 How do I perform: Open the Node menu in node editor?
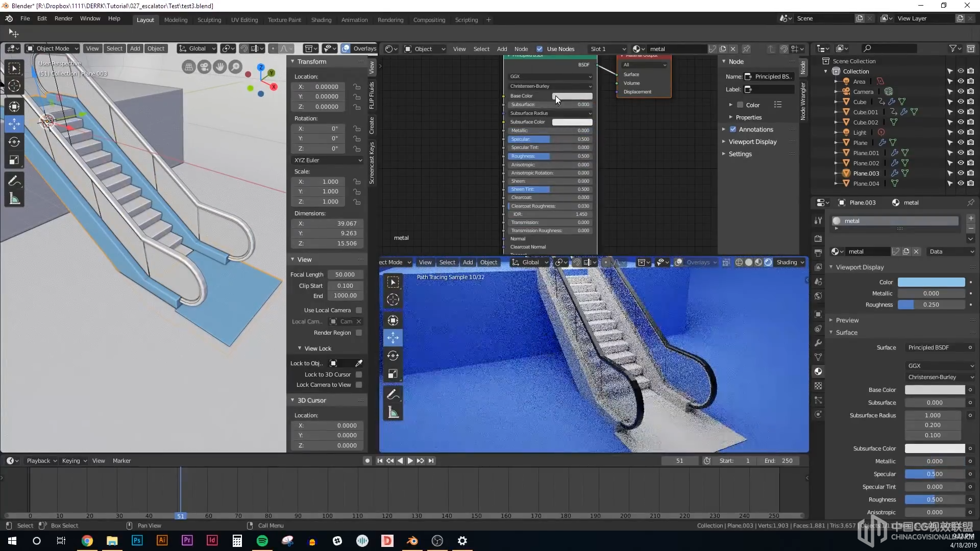point(521,49)
